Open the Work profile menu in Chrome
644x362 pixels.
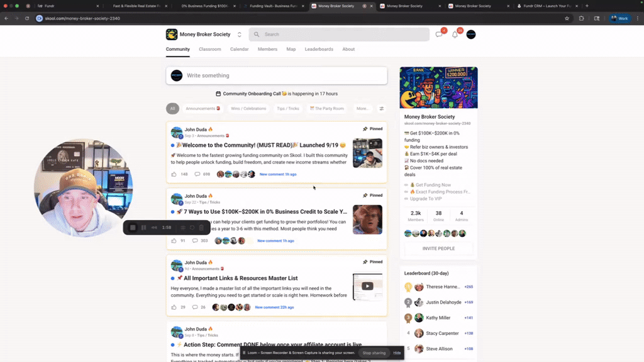619,18
